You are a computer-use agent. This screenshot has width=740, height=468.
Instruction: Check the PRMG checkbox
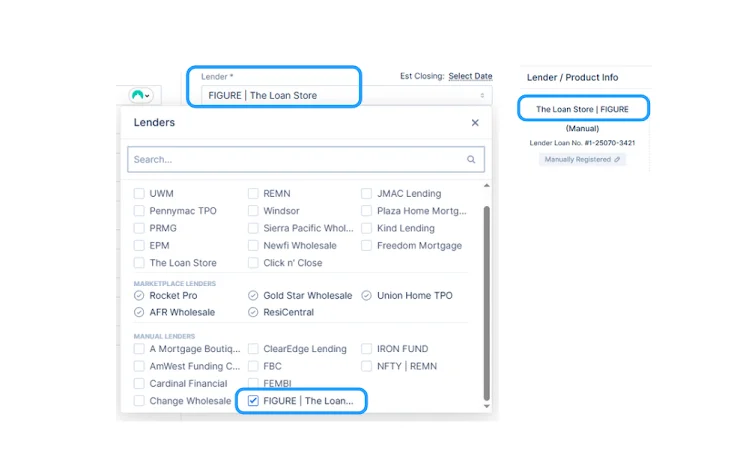tap(139, 228)
